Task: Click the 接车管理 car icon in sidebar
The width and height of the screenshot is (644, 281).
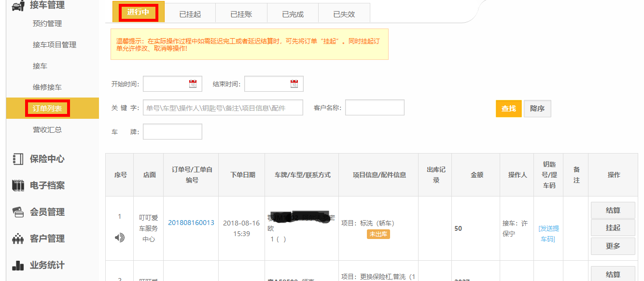Action: (x=17, y=5)
